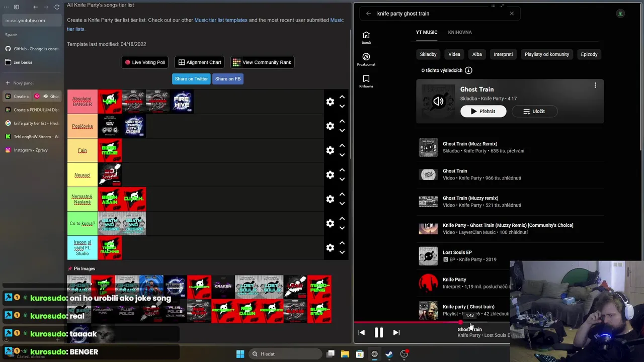Open Domů in YouTube Music sidebar
644x362 pixels.
coord(366,38)
